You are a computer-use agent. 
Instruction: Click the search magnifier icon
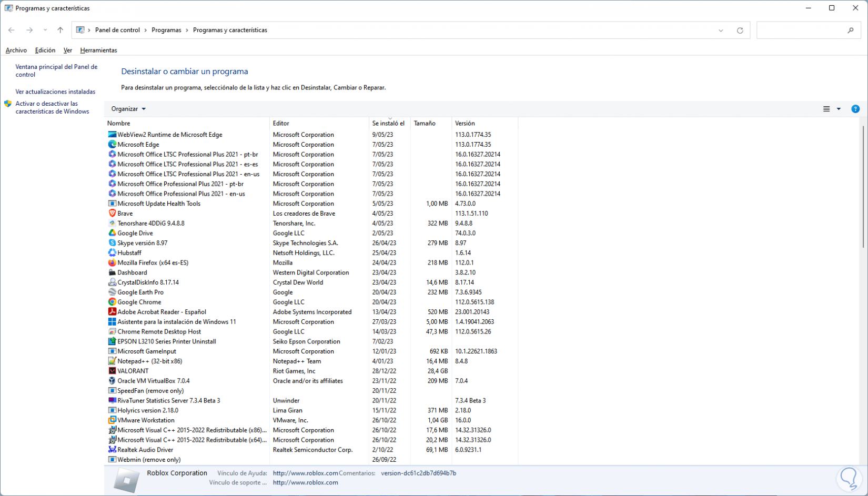click(x=851, y=31)
